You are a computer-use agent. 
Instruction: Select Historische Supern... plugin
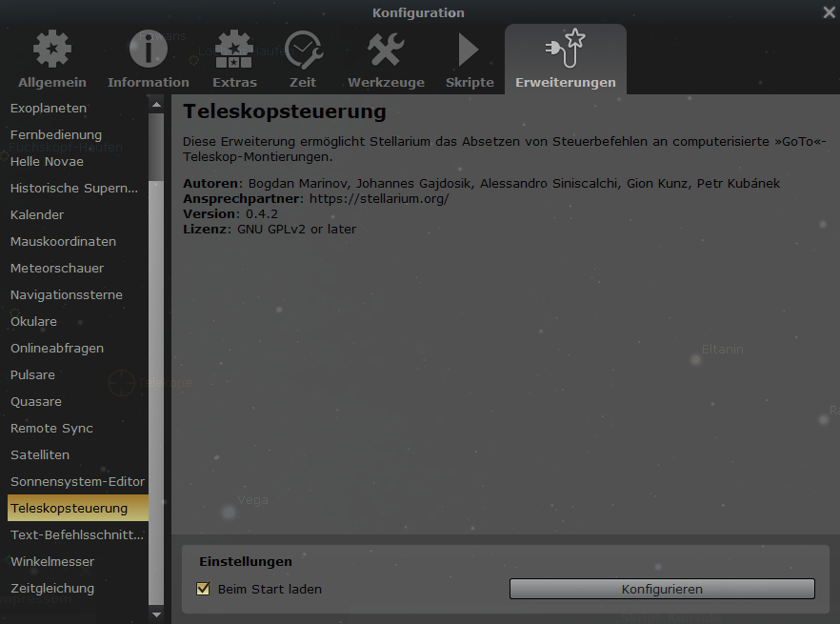click(78, 189)
